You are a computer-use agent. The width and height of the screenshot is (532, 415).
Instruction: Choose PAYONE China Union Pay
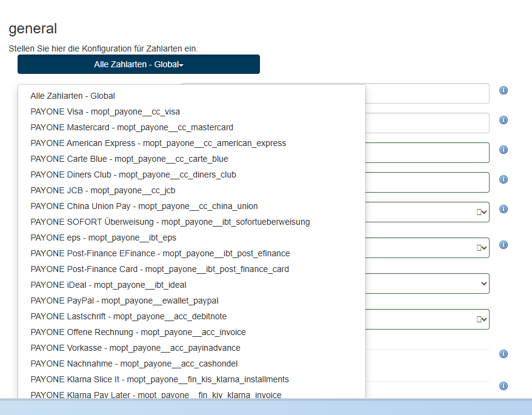pos(144,207)
